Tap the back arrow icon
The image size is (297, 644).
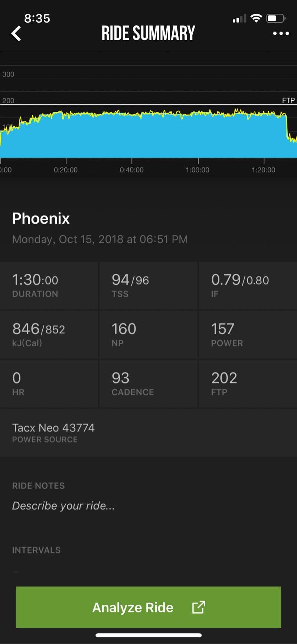pyautogui.click(x=16, y=33)
